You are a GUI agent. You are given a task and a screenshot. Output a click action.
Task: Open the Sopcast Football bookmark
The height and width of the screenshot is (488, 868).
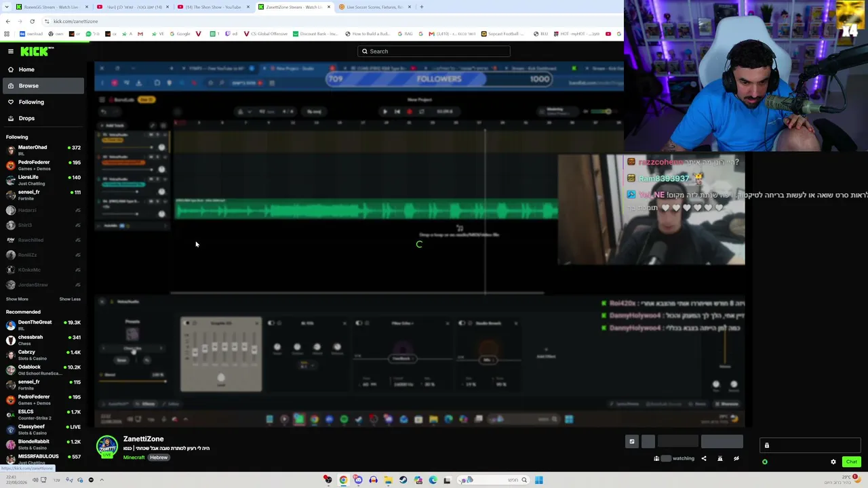click(502, 34)
